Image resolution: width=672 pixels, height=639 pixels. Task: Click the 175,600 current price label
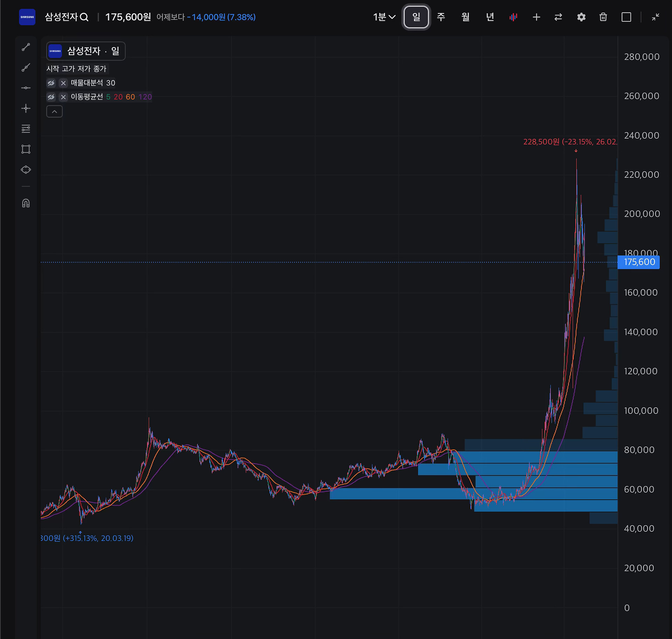(638, 262)
